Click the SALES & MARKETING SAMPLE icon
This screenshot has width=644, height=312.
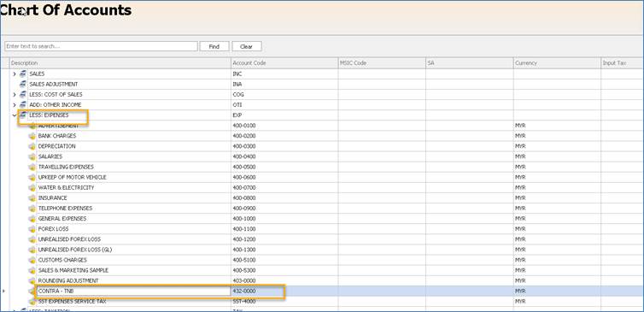click(32, 270)
